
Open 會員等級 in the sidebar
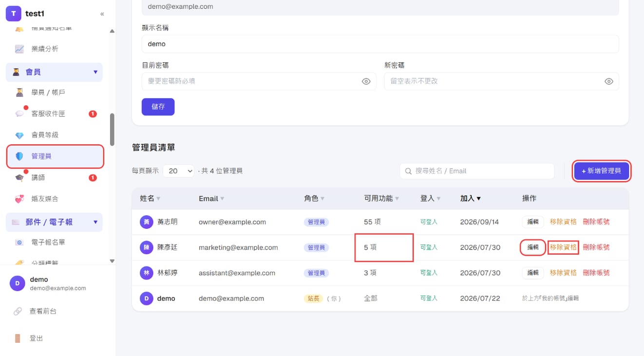[x=54, y=135]
